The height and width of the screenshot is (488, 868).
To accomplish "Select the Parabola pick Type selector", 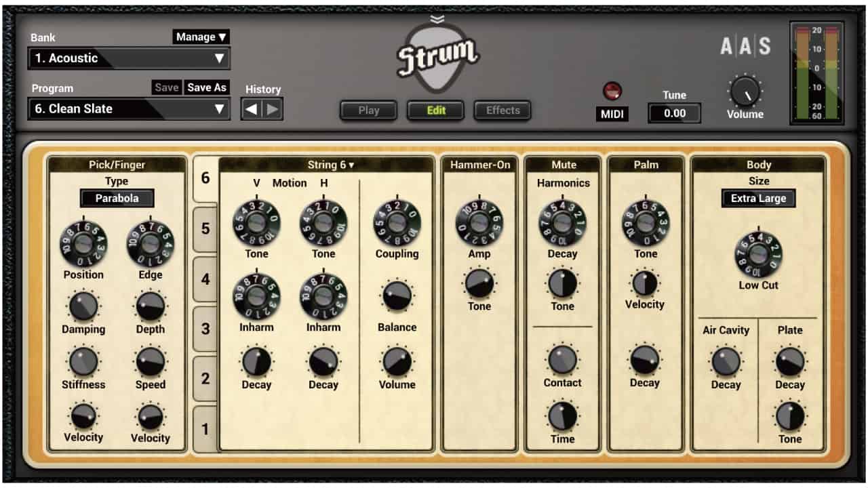I will pyautogui.click(x=117, y=198).
